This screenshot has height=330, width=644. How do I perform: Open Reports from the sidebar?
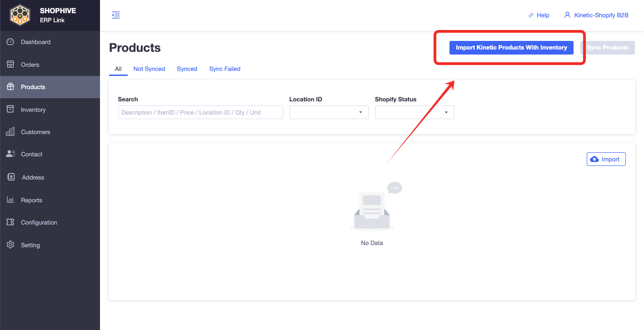point(50,200)
